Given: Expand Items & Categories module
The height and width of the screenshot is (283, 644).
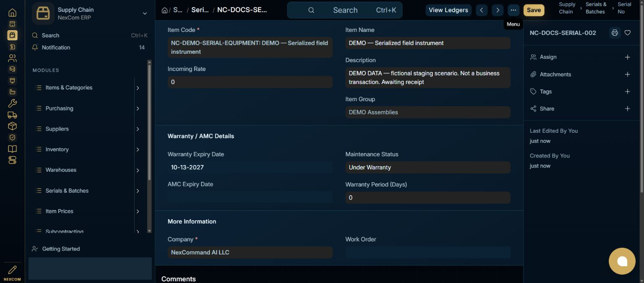Looking at the screenshot, I should click(x=138, y=88).
